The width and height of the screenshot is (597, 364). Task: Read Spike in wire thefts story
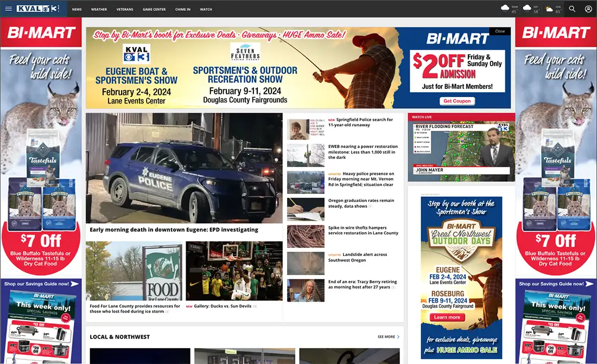tap(363, 231)
